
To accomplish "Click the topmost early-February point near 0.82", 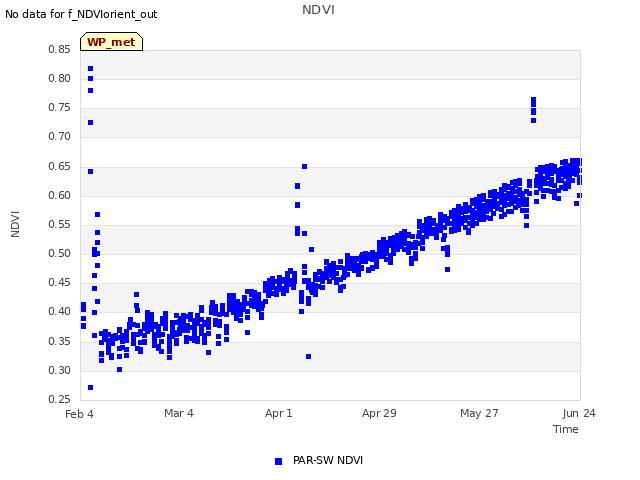I will pyautogui.click(x=91, y=69).
